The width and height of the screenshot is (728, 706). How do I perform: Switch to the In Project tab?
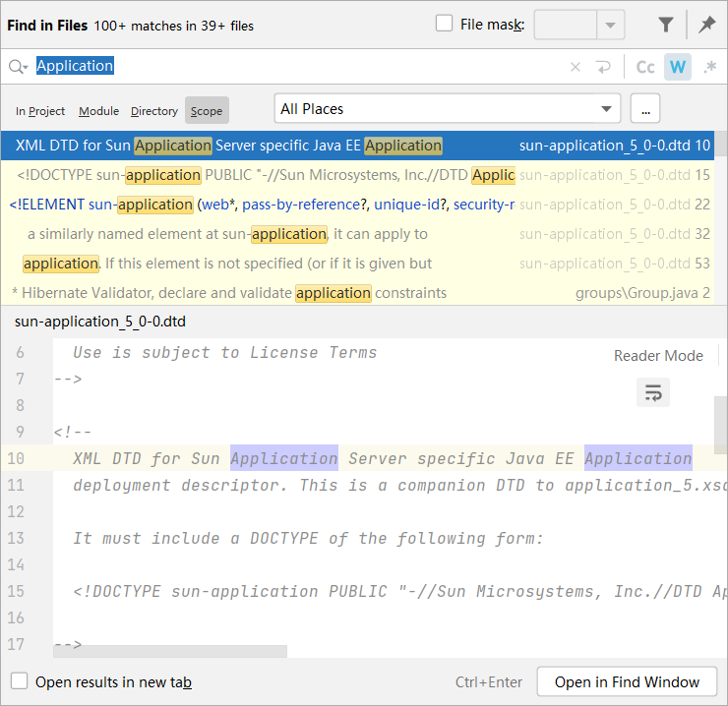point(40,111)
